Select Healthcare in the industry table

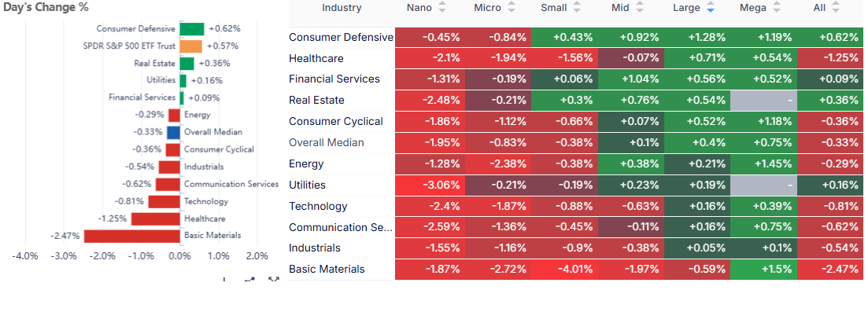pos(316,58)
